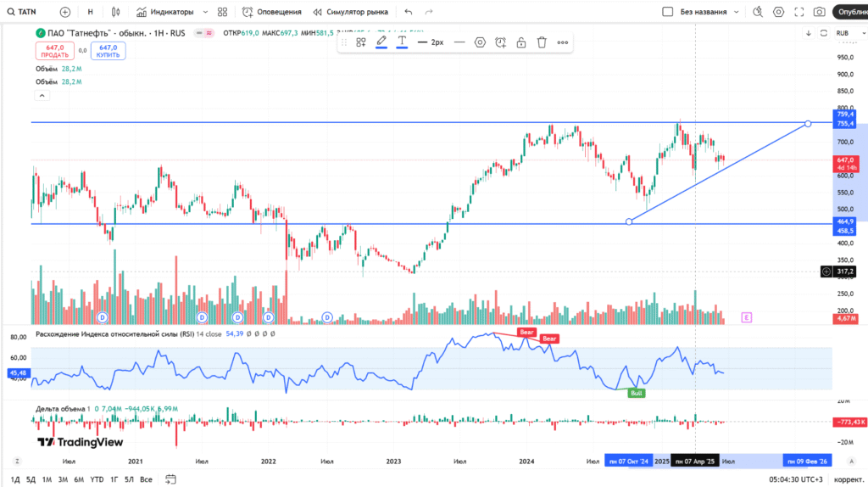Open drawing templates icon in the floating toolbar
The width and height of the screenshot is (868, 487).
pos(361,42)
